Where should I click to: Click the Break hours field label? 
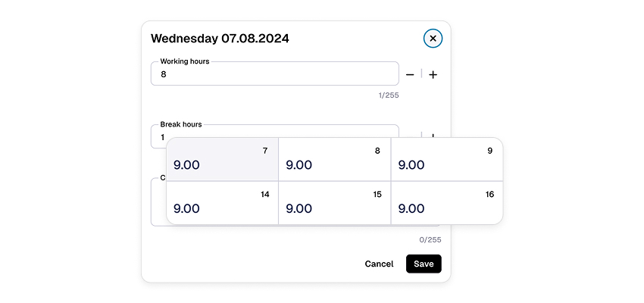coord(181,124)
